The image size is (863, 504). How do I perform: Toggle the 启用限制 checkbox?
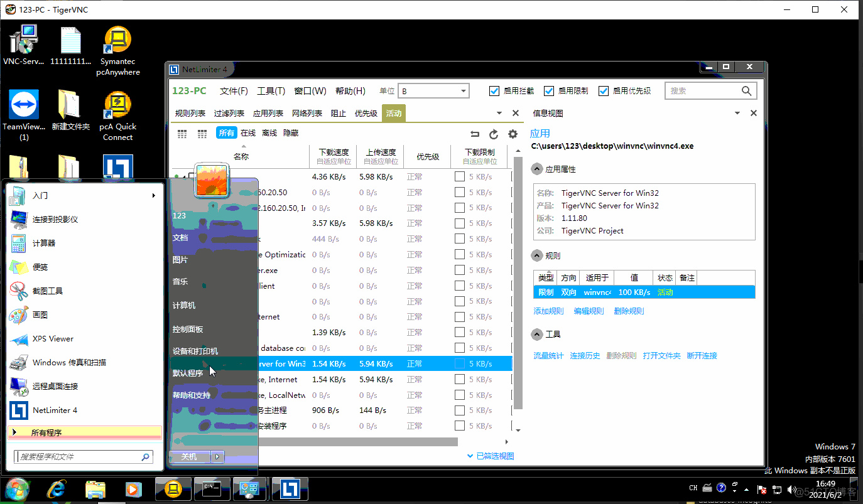click(549, 91)
